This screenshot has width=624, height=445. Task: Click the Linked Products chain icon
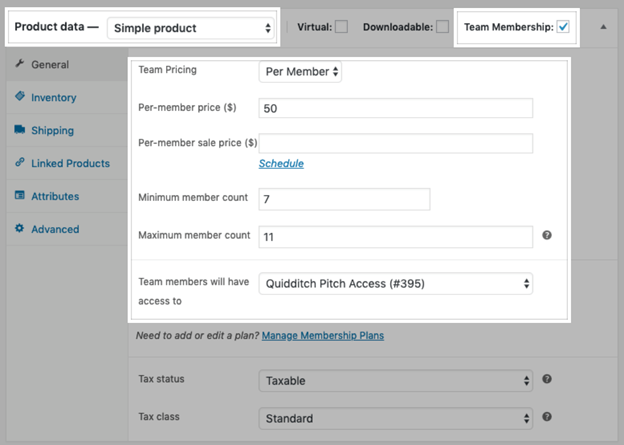tap(20, 162)
